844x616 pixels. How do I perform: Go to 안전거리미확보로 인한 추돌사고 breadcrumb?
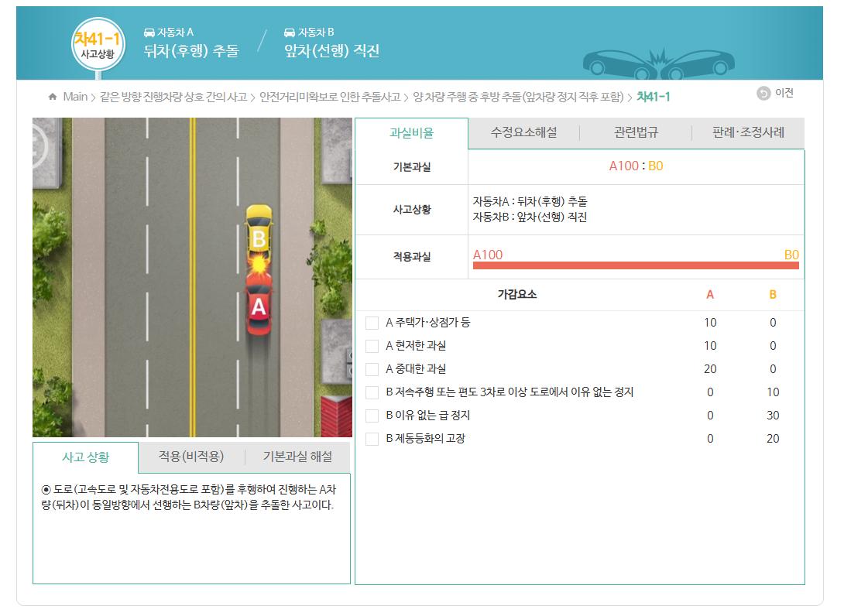(x=330, y=97)
